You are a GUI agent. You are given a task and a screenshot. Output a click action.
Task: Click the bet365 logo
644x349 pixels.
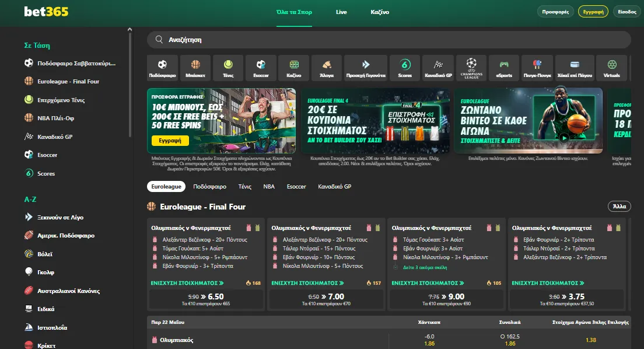point(46,12)
